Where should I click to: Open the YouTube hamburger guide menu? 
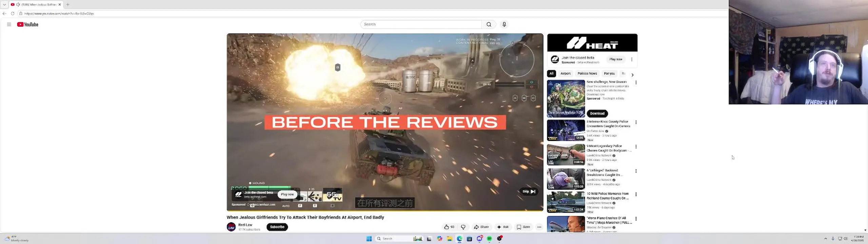(x=9, y=24)
